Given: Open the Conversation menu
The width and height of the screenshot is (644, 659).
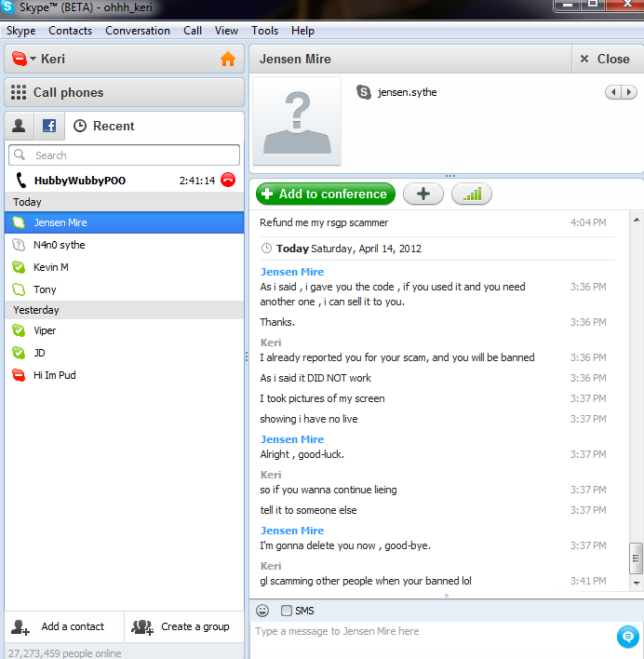Looking at the screenshot, I should (x=138, y=31).
